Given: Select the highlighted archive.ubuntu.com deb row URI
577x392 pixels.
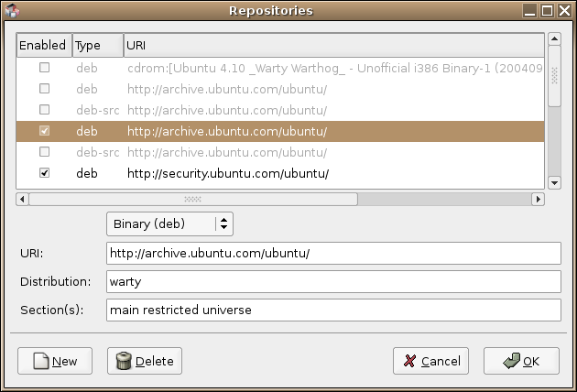Looking at the screenshot, I should click(227, 131).
